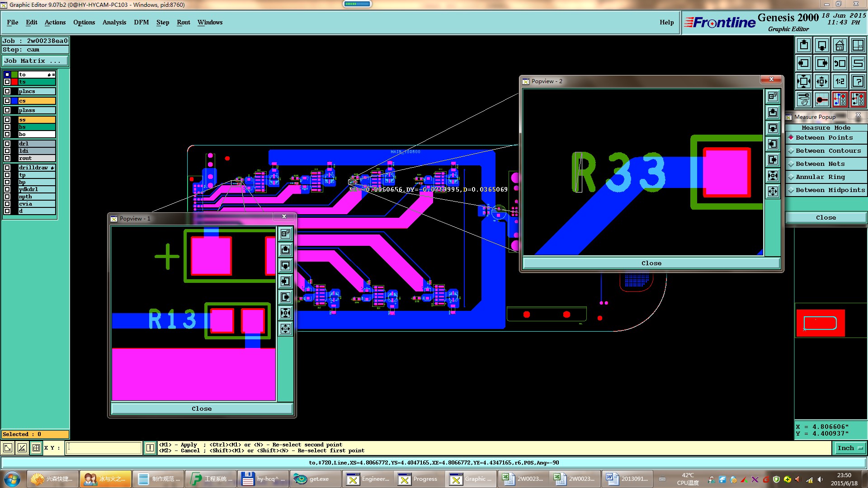Click the pan up icon in main toolbar
This screenshot has height=488, width=868.
(804, 45)
